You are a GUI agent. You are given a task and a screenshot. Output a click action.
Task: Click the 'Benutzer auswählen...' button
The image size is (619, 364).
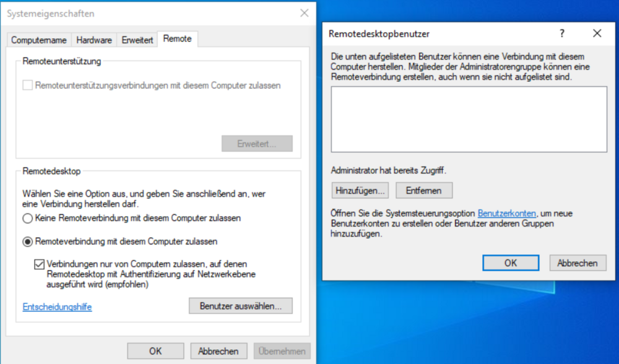click(240, 306)
